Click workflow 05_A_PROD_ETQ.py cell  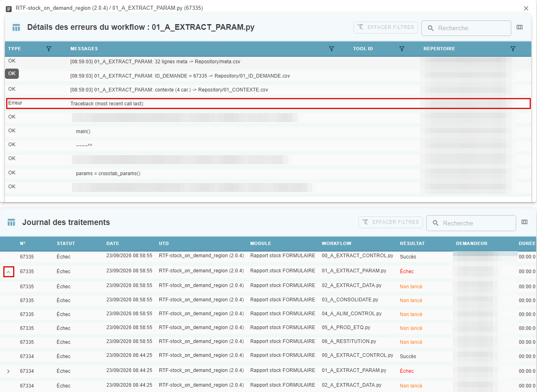point(346,327)
